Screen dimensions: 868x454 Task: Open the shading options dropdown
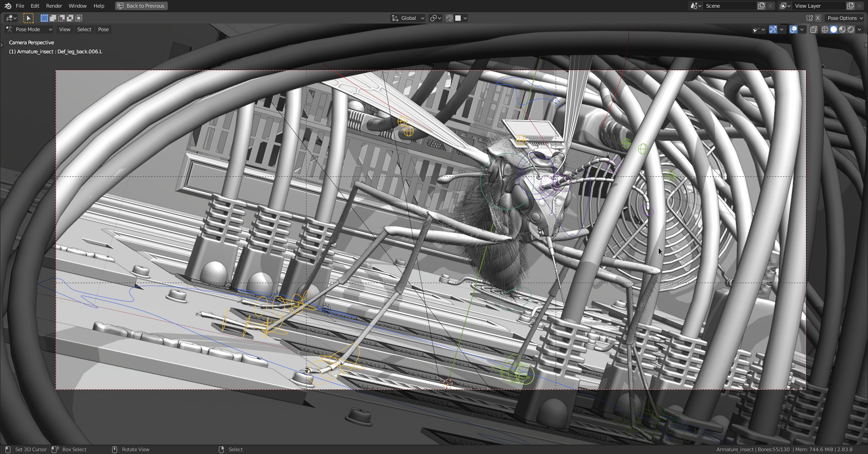click(x=859, y=29)
